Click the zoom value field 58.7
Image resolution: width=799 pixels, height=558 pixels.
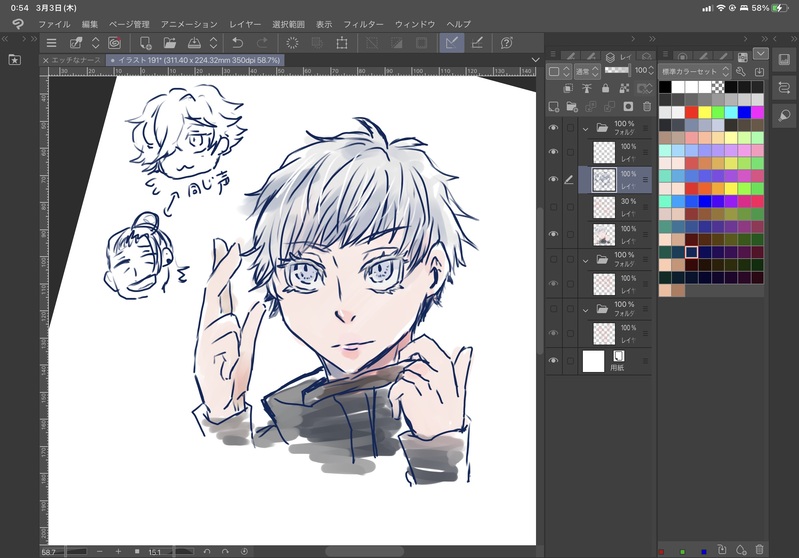tap(48, 552)
